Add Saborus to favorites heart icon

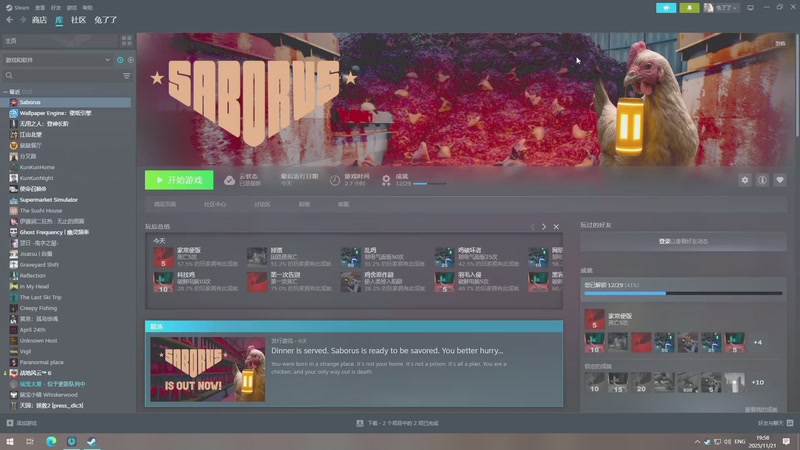[x=780, y=180]
